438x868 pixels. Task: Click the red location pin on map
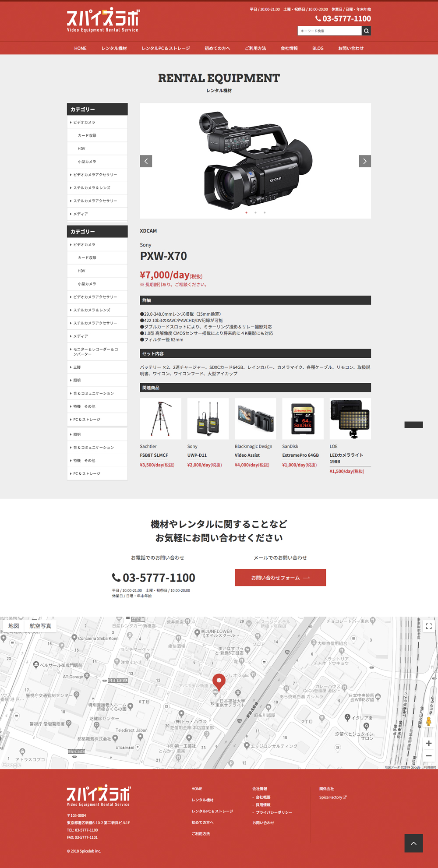pos(219,681)
